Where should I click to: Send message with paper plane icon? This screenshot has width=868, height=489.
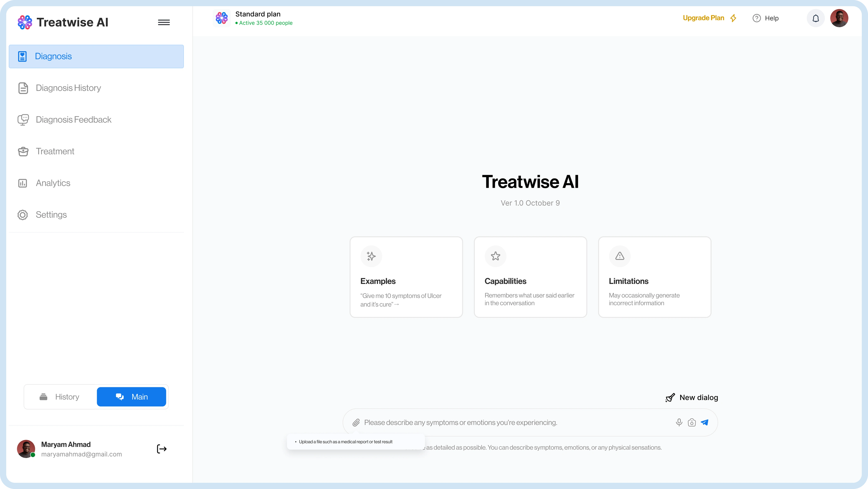(705, 422)
